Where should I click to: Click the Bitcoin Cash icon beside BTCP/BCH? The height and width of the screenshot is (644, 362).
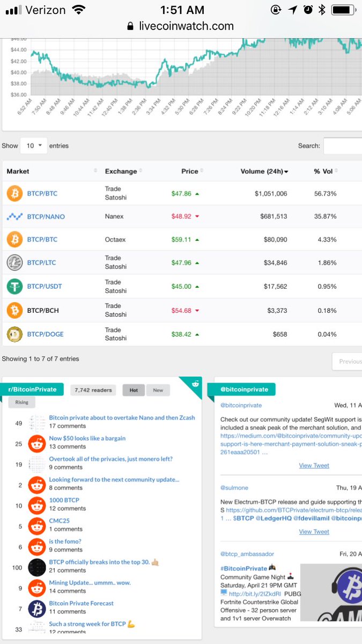pos(14,310)
